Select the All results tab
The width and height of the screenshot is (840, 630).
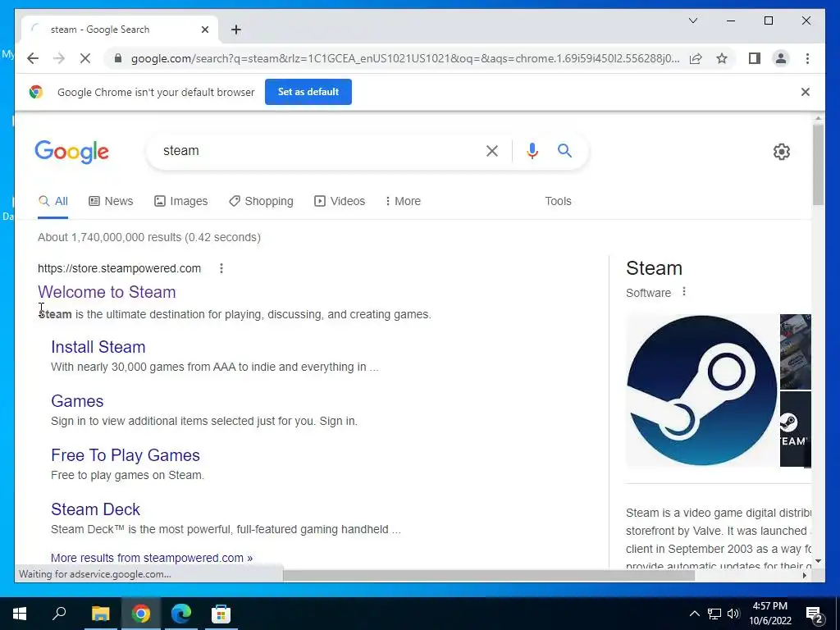point(53,202)
